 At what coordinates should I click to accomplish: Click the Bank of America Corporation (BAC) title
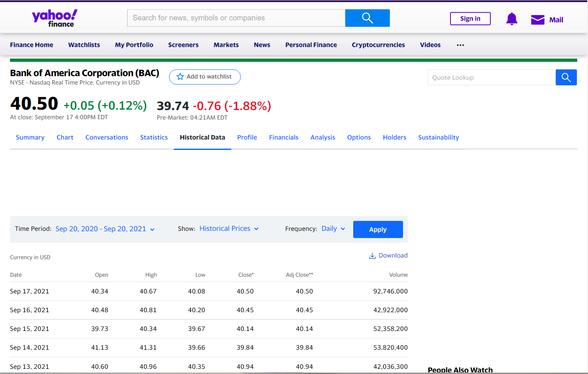85,73
